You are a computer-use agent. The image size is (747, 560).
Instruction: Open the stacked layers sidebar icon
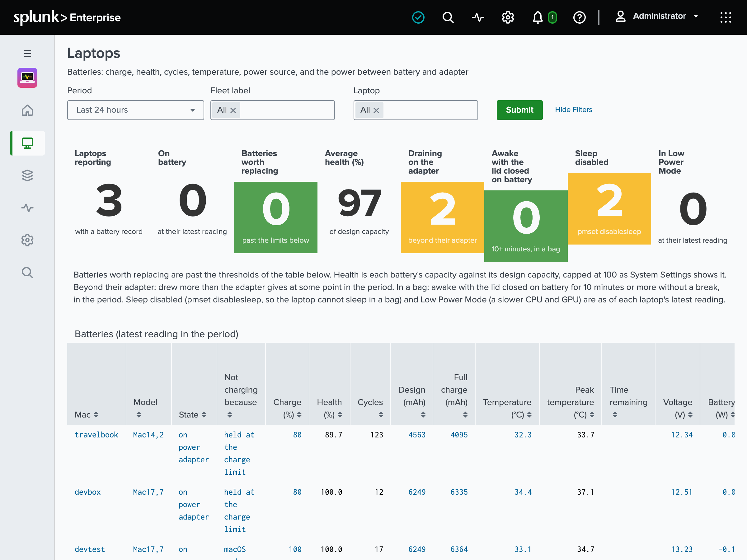[27, 175]
